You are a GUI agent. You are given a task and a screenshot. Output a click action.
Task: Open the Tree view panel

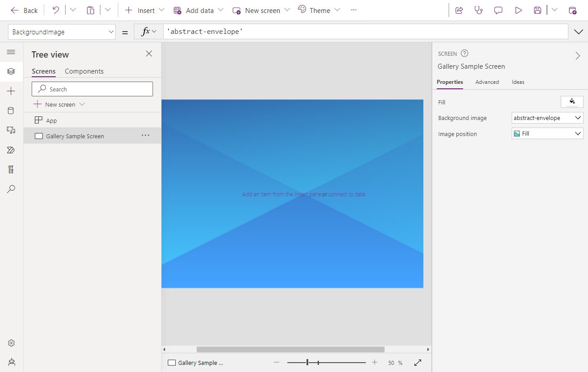coord(11,71)
